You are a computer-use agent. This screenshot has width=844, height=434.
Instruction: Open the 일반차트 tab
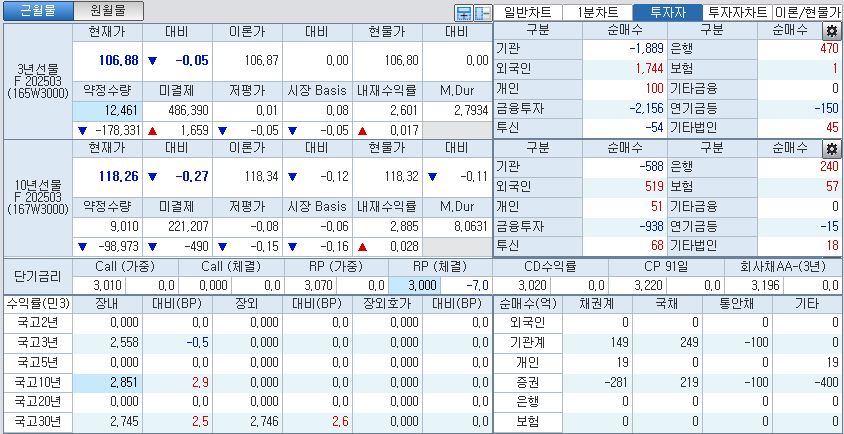point(528,13)
